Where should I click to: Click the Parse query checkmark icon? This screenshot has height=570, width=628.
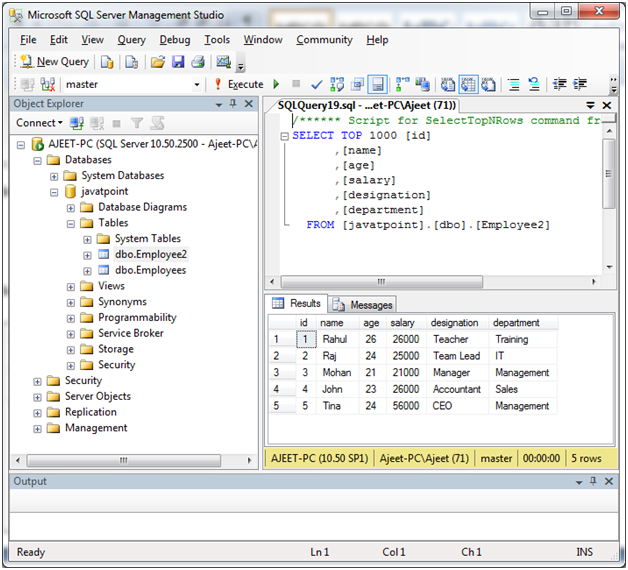click(x=317, y=85)
